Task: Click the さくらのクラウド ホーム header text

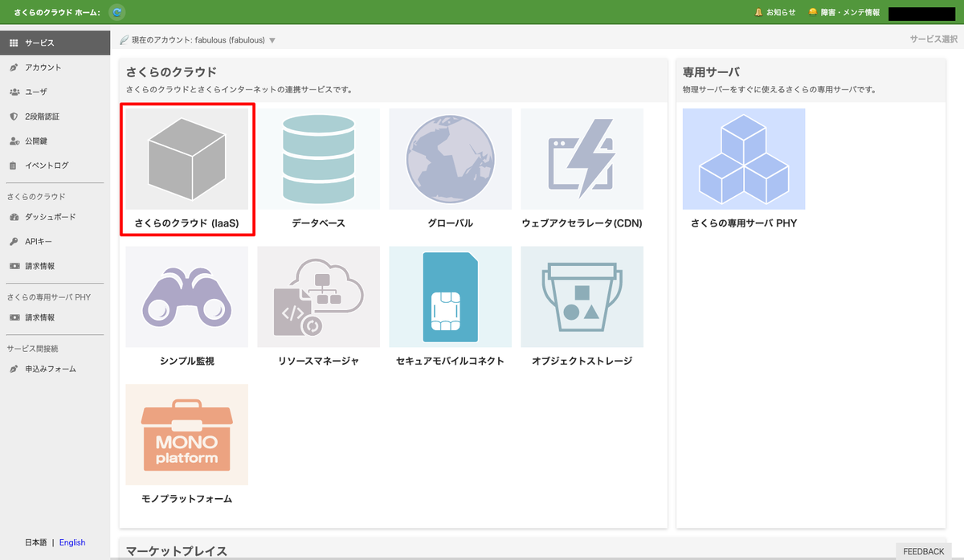Action: 56,12
